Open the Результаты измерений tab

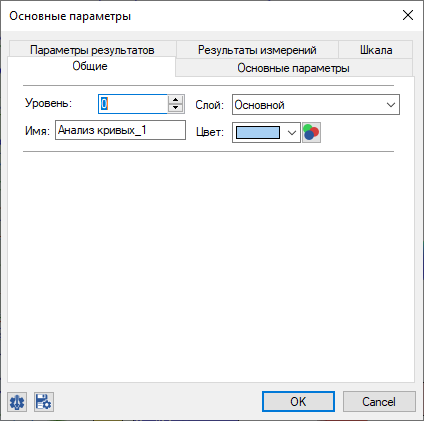click(257, 50)
